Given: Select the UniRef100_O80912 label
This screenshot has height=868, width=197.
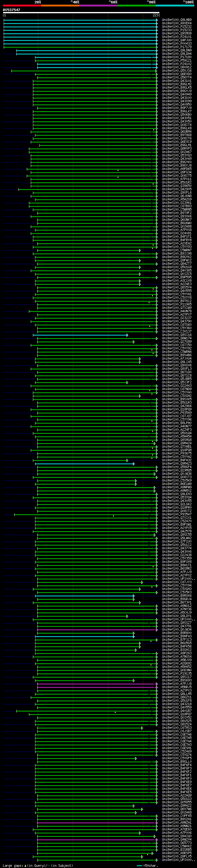Looking at the screenshot, I should pos(177,67).
